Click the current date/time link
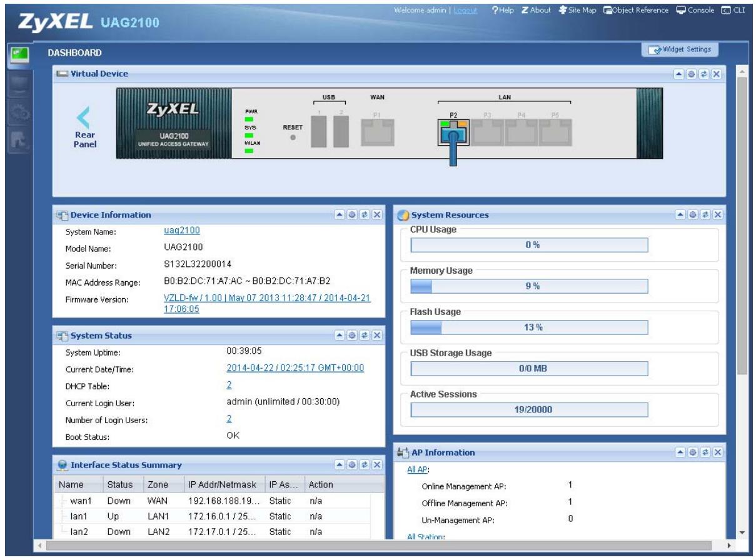Viewport: 756px width, 560px height. click(295, 368)
